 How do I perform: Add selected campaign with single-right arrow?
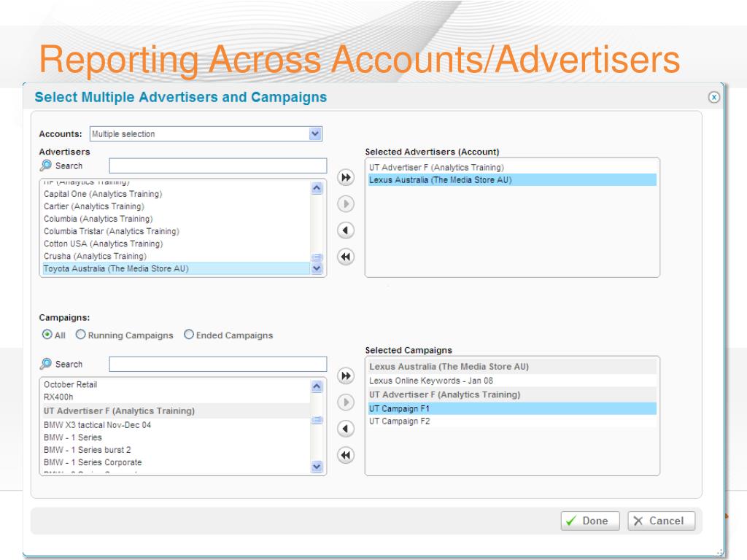pos(346,402)
